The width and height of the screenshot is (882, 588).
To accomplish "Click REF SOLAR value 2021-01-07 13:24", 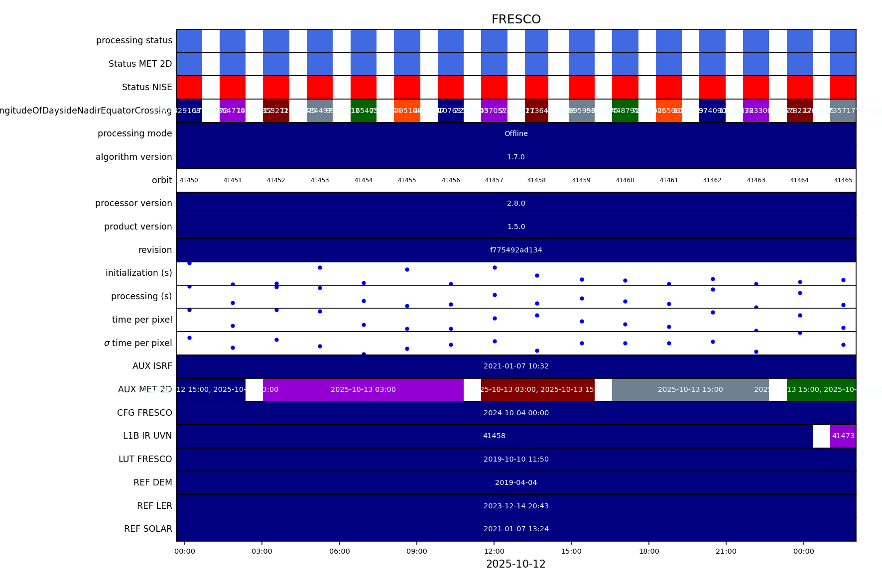I will pos(516,529).
